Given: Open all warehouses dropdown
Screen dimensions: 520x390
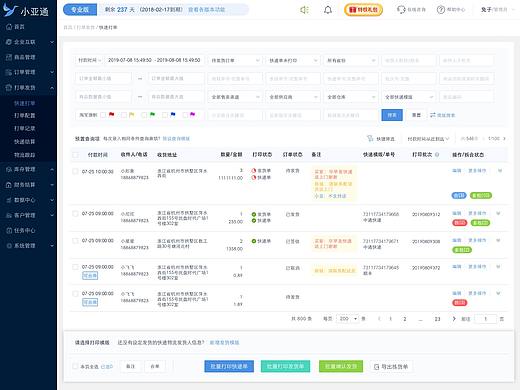Looking at the screenshot, I should [x=351, y=97].
